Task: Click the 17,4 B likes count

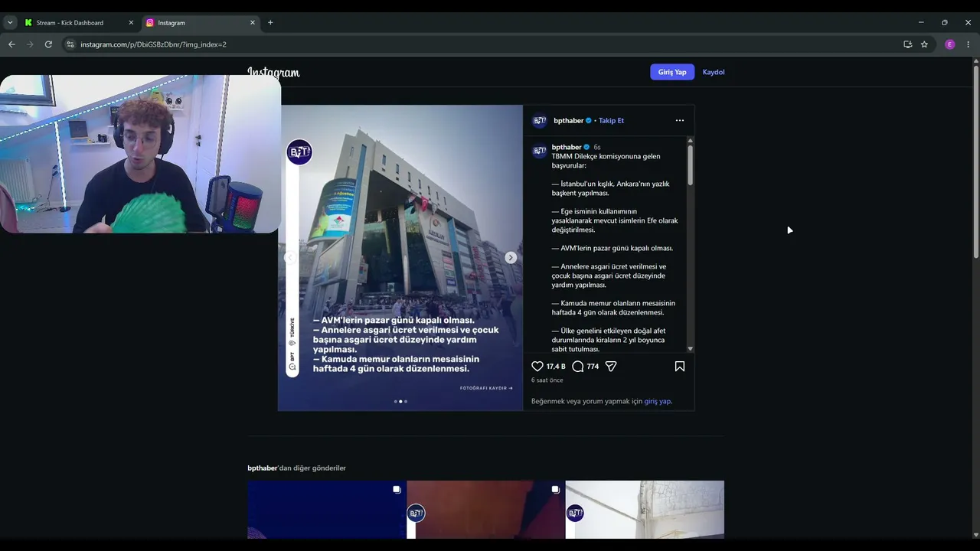Action: [x=556, y=367]
